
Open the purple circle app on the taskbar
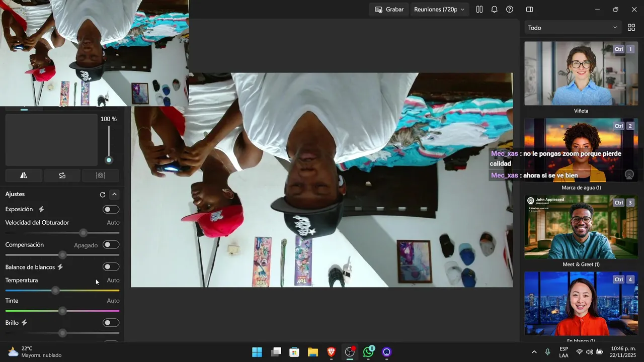click(x=386, y=352)
